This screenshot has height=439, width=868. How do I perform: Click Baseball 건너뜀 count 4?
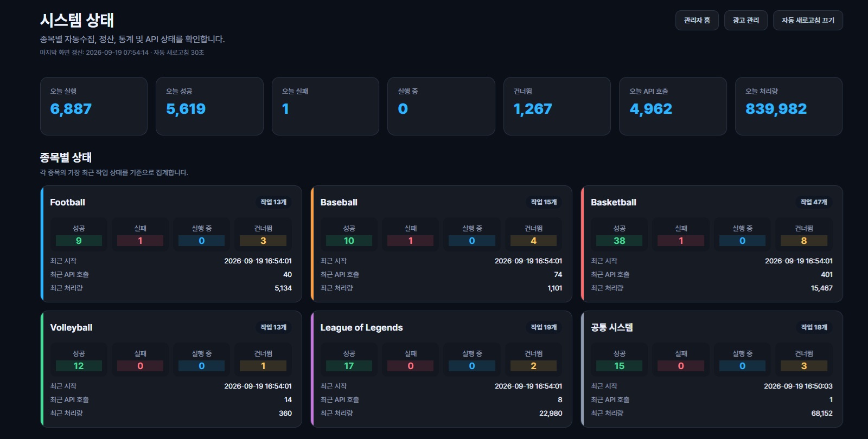(x=533, y=241)
